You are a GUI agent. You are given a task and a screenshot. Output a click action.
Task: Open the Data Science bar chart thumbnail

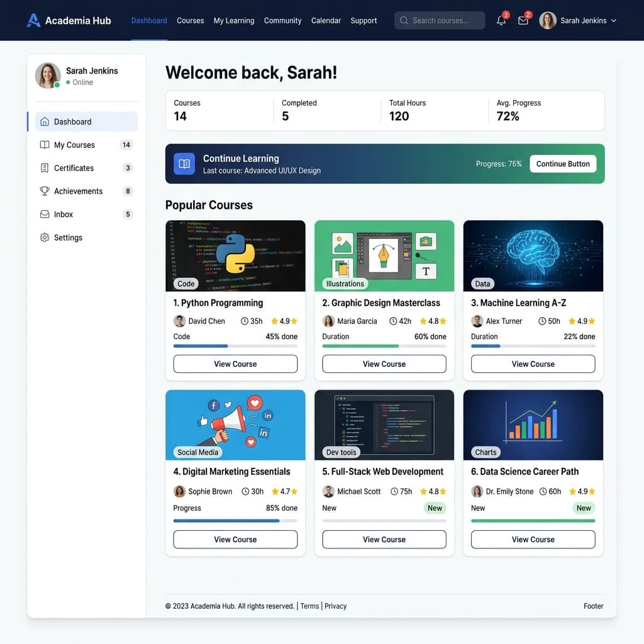click(x=533, y=425)
